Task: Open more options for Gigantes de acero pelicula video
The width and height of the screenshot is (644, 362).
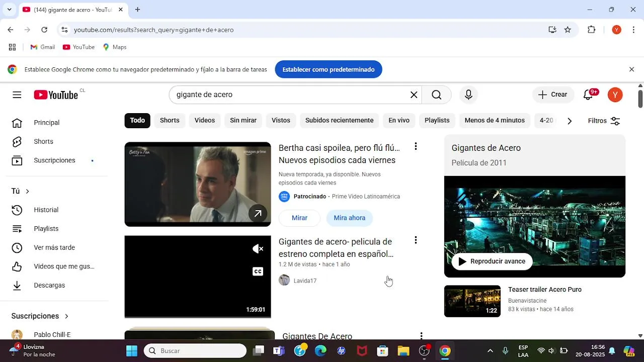Action: pyautogui.click(x=416, y=240)
